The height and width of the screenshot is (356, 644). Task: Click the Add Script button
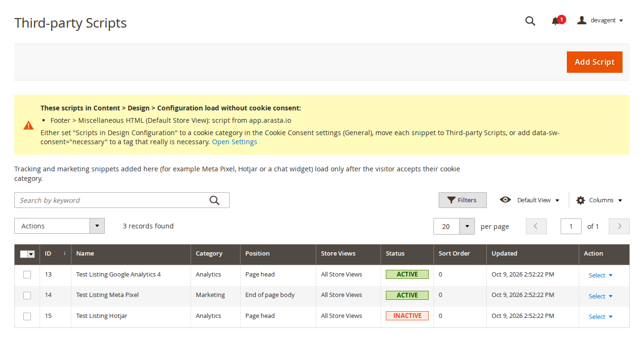pos(594,62)
